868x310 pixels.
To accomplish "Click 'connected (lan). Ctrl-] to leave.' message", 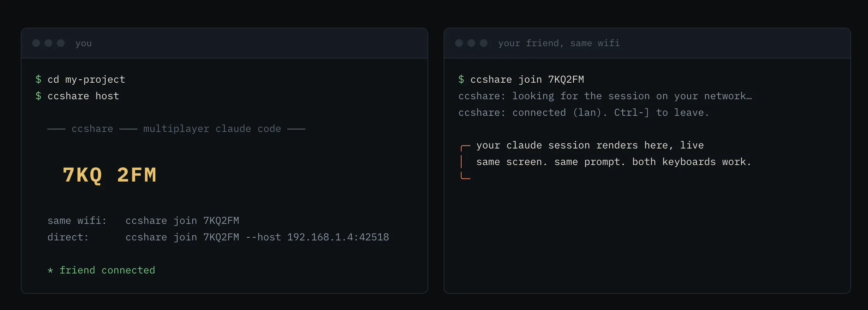I will [x=611, y=112].
